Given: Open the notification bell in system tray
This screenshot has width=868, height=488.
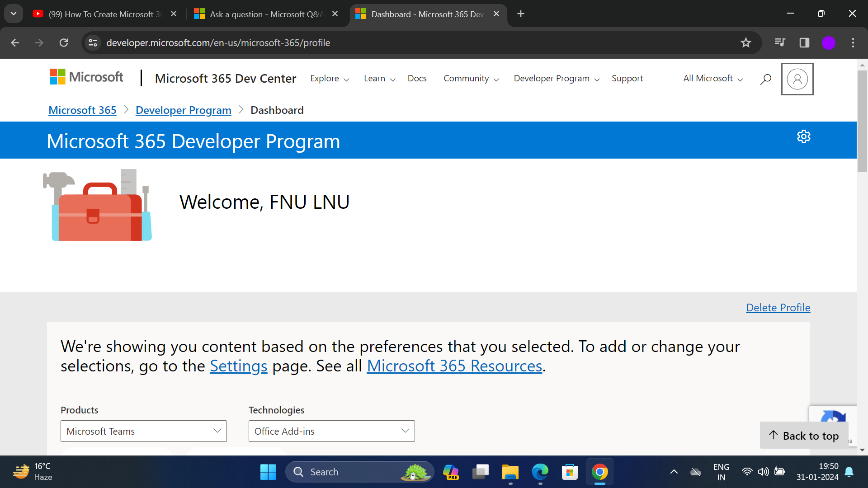Looking at the screenshot, I should [x=849, y=471].
